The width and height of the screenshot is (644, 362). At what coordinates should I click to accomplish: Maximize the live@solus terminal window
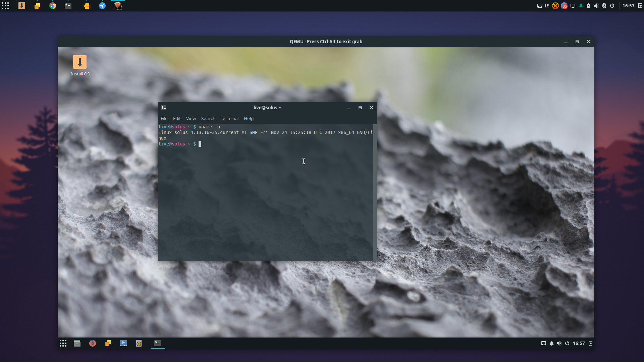coord(360,108)
